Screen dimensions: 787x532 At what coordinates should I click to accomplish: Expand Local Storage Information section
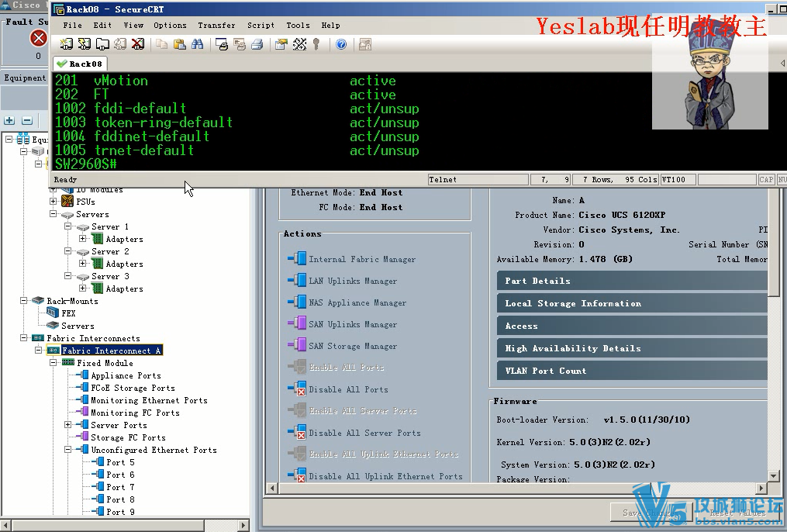(x=633, y=303)
